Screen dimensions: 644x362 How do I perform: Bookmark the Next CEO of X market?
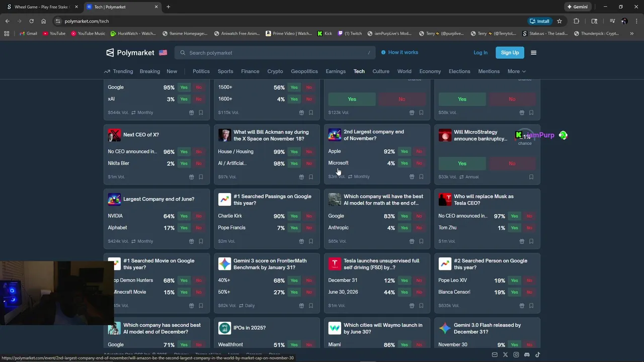[x=201, y=177]
